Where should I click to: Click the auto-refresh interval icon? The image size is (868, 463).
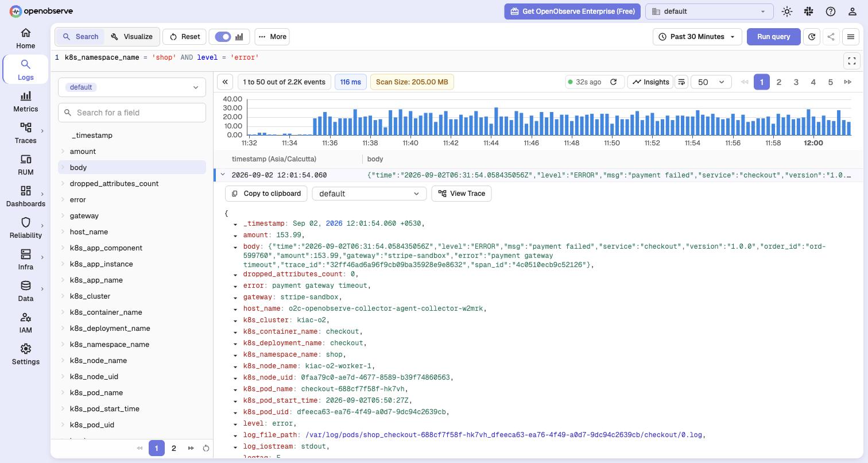coord(812,37)
